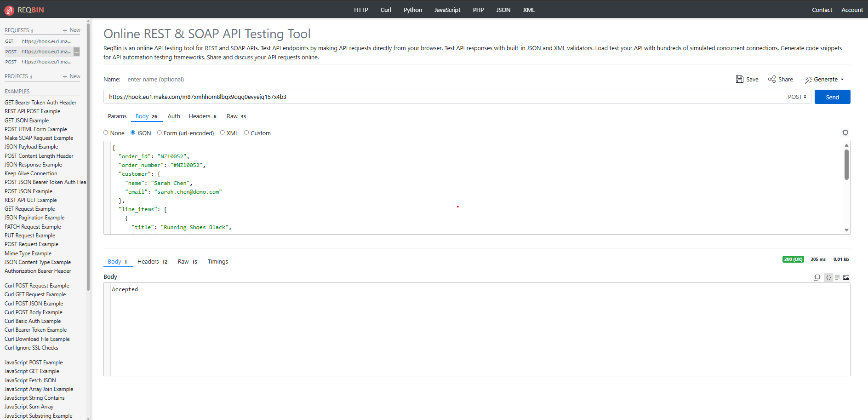Image resolution: width=868 pixels, height=420 pixels.
Task: Click the info icon next to REQUESTS
Action: [32, 31]
